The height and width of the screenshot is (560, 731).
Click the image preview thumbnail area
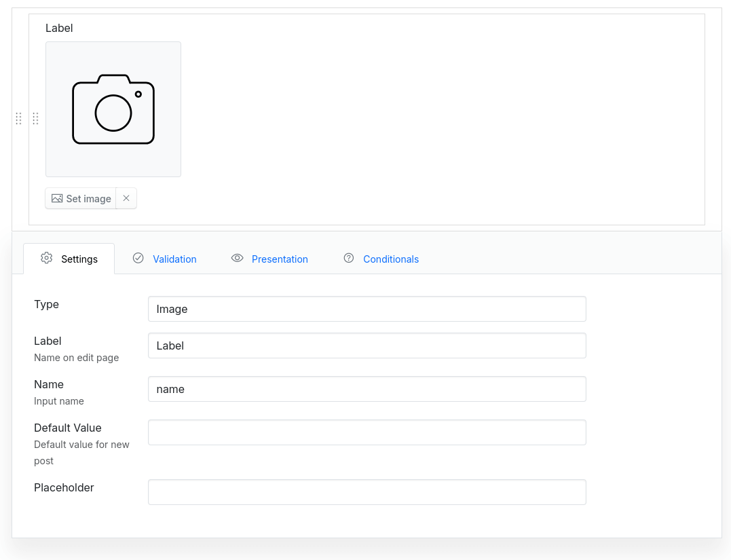click(113, 109)
